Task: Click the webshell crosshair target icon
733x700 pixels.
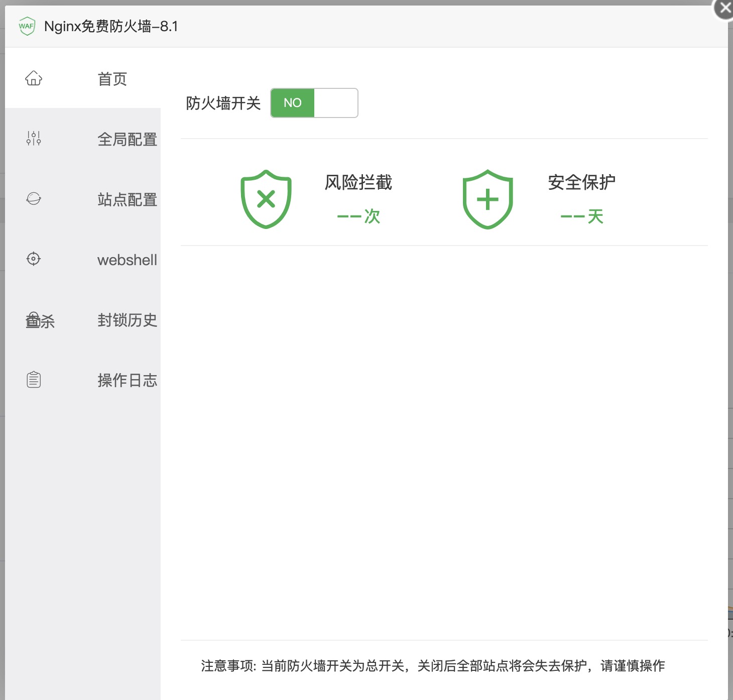Action: coord(34,259)
